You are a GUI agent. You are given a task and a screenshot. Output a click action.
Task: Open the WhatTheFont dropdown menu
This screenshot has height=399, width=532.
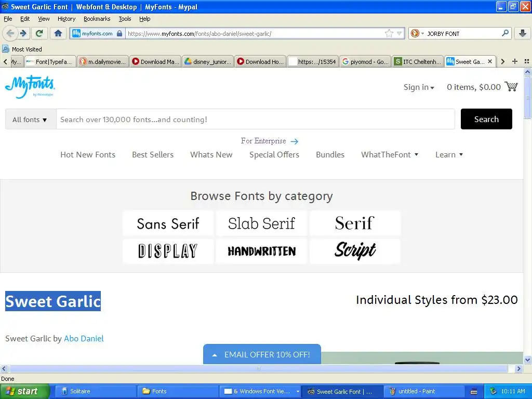click(x=390, y=155)
